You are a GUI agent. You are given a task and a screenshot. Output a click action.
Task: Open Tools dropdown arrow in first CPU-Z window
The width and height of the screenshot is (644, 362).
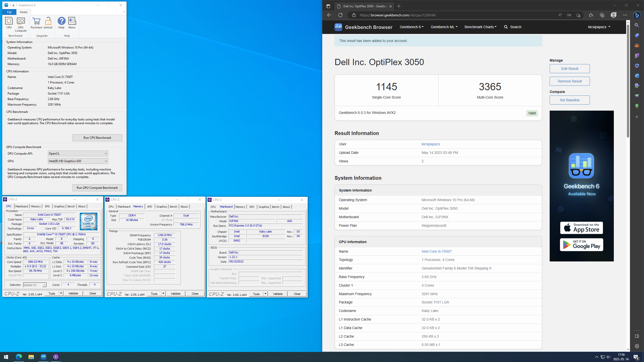coord(61,293)
